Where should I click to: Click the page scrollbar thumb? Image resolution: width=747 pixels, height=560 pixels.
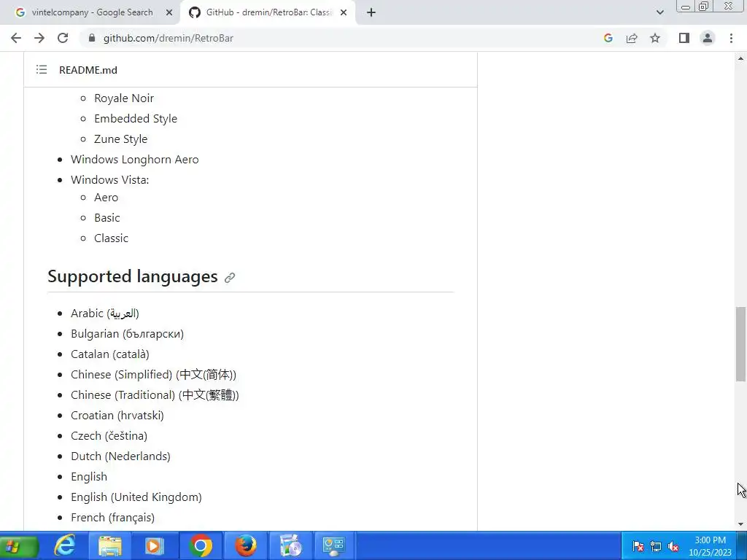(740, 344)
